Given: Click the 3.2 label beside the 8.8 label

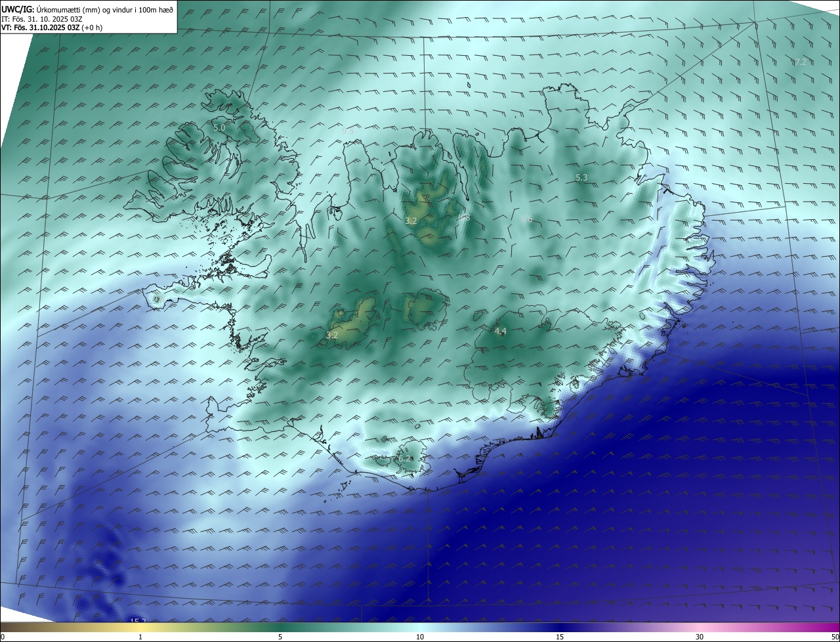Looking at the screenshot, I should click(411, 221).
